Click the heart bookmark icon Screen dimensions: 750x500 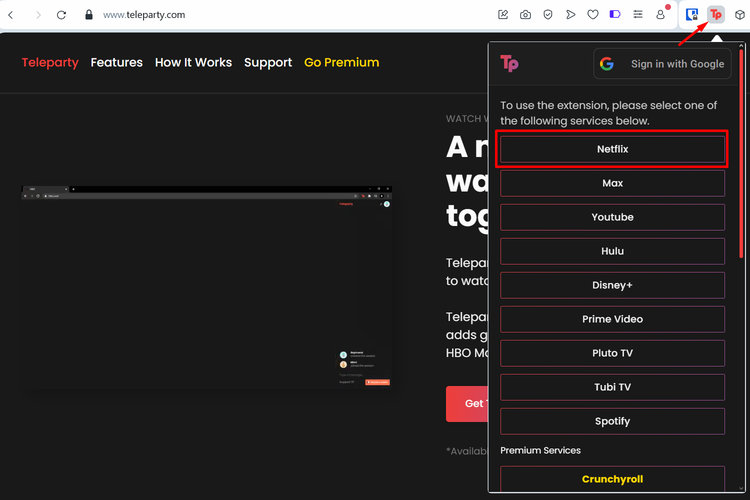pyautogui.click(x=593, y=15)
